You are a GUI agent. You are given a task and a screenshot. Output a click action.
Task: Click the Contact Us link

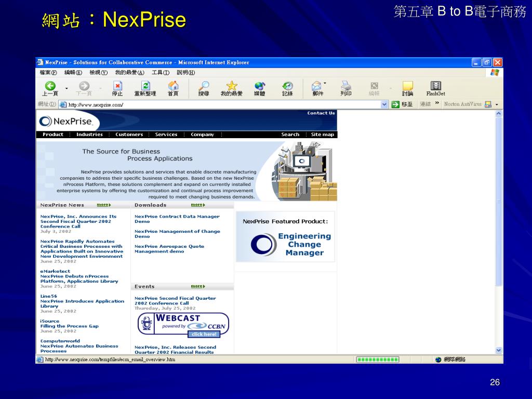coord(321,113)
